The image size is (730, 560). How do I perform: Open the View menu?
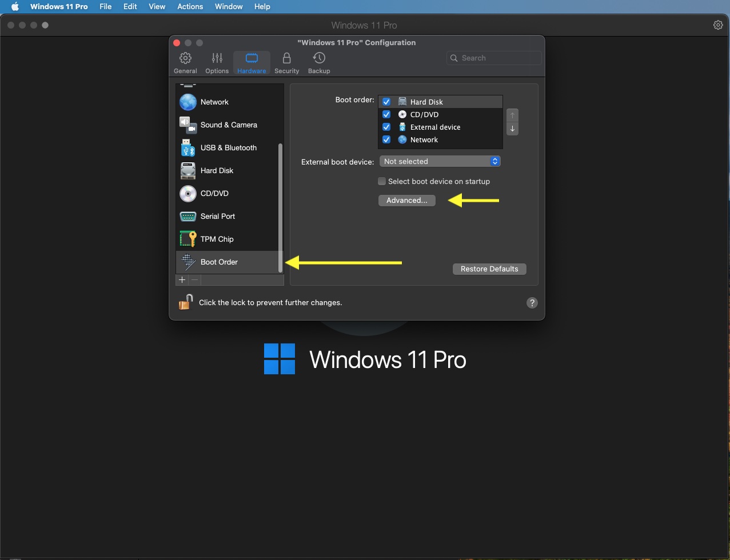[157, 6]
